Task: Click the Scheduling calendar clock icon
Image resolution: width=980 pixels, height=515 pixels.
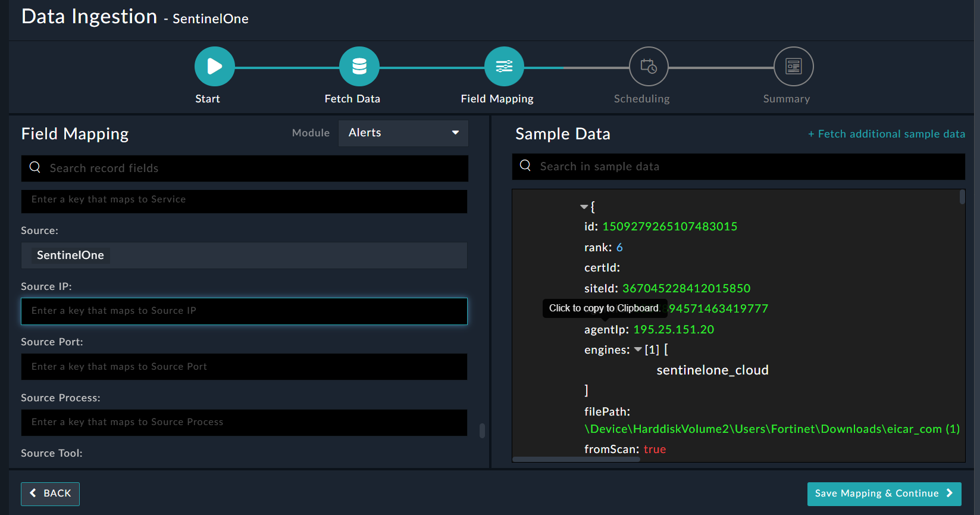Action: tap(649, 66)
